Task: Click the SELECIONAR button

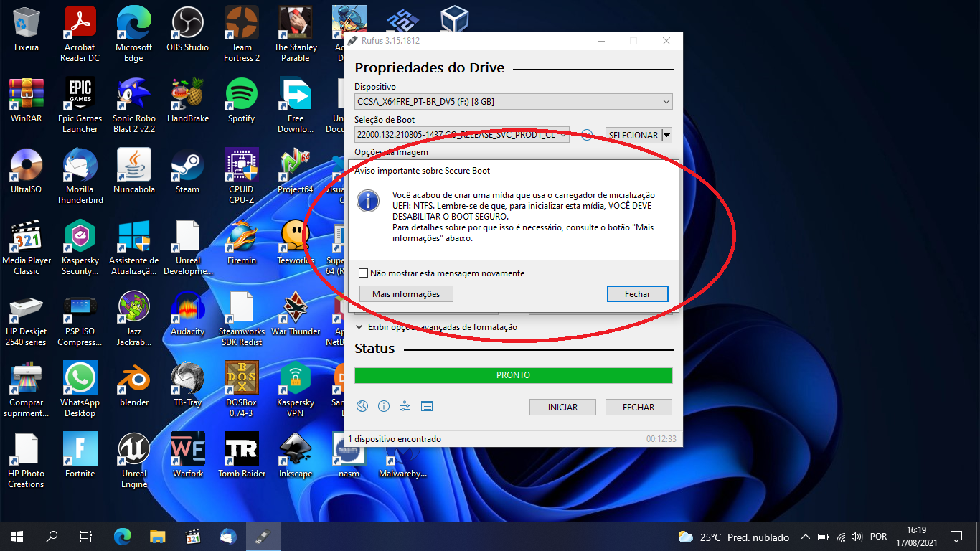Action: [x=633, y=135]
